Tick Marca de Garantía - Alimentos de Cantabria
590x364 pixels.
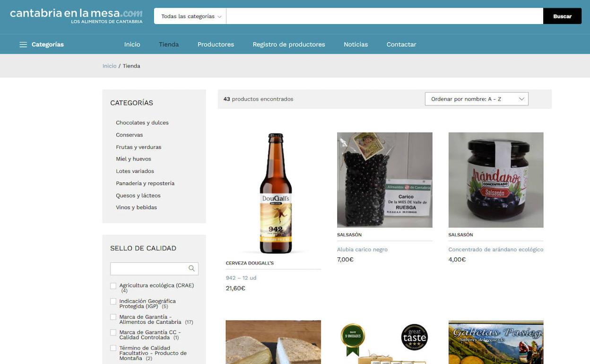point(113,317)
